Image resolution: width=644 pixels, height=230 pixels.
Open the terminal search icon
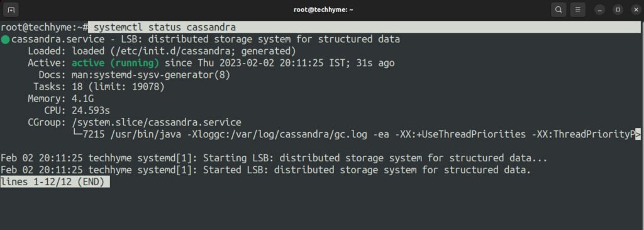(x=558, y=9)
